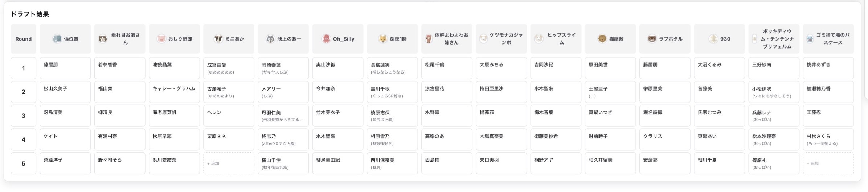This screenshot has width=868, height=192.
Task: Click the 西川保奈美 draft entry
Action: [392, 163]
